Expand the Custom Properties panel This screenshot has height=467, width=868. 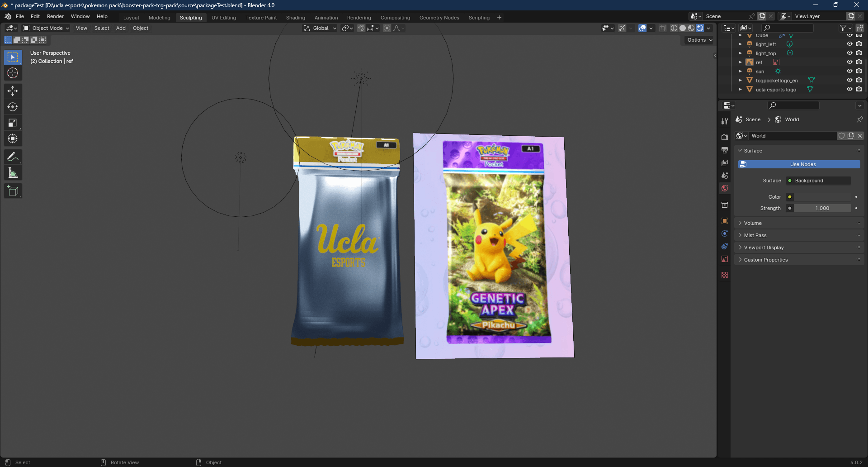pos(799,260)
